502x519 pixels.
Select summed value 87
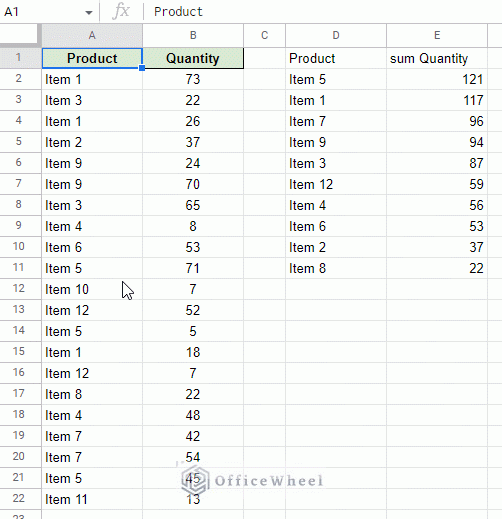tap(437, 163)
